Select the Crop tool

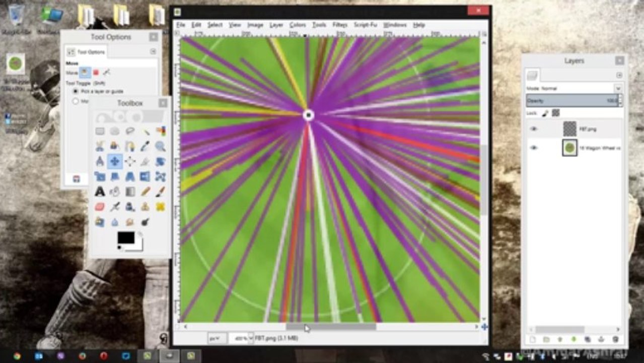point(145,161)
